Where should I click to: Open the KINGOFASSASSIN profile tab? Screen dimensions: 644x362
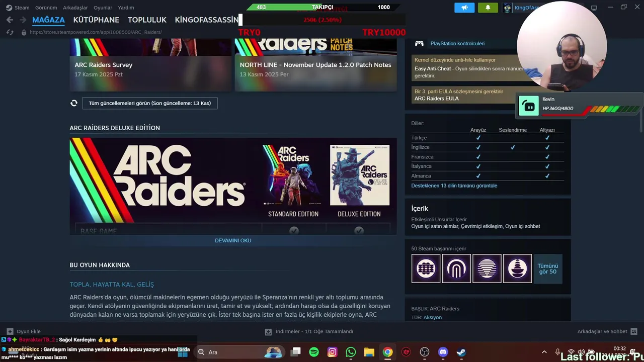[206, 20]
